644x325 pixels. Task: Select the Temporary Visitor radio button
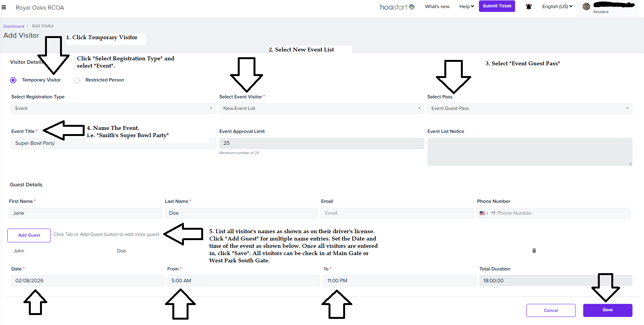13,80
